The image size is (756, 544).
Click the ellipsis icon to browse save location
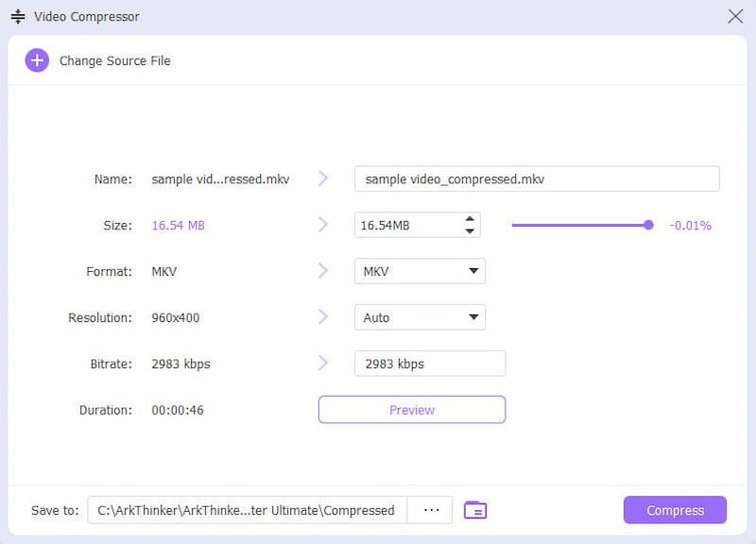430,510
